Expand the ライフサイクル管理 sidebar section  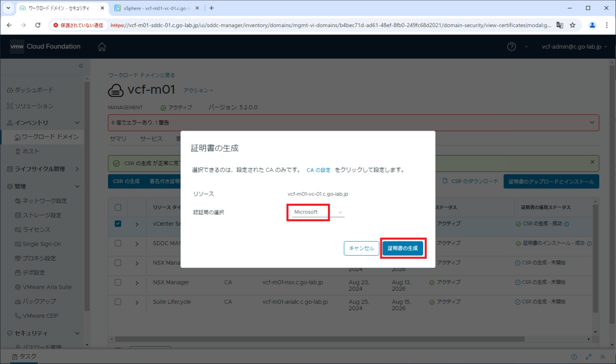(78, 168)
